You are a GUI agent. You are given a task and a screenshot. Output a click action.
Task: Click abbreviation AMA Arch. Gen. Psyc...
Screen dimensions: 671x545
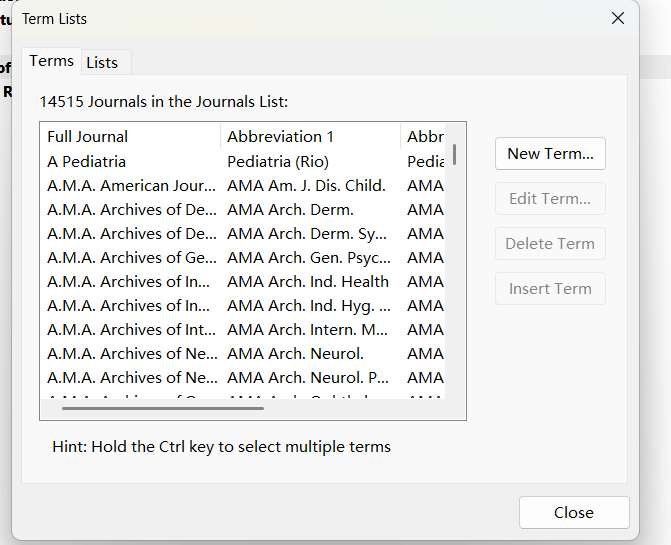click(309, 258)
